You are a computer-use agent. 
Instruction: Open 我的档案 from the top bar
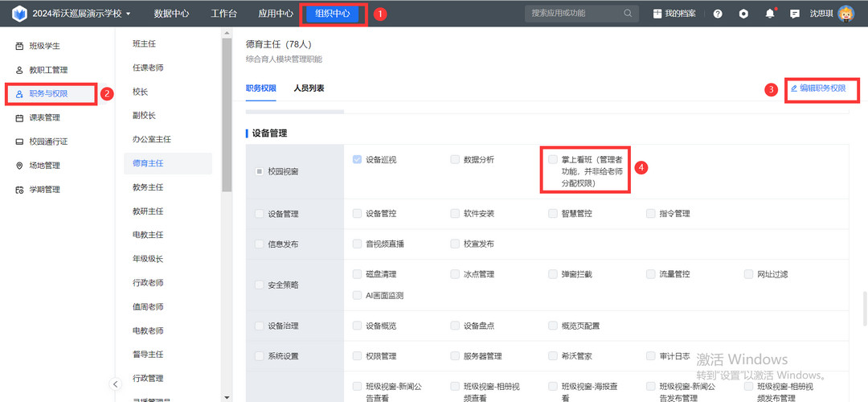pos(674,14)
